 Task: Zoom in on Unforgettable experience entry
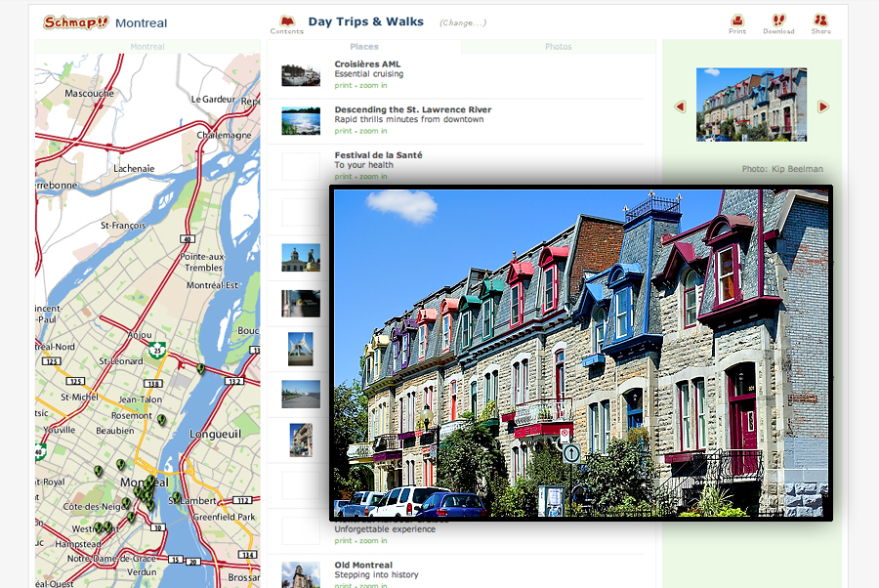pyautogui.click(x=373, y=541)
